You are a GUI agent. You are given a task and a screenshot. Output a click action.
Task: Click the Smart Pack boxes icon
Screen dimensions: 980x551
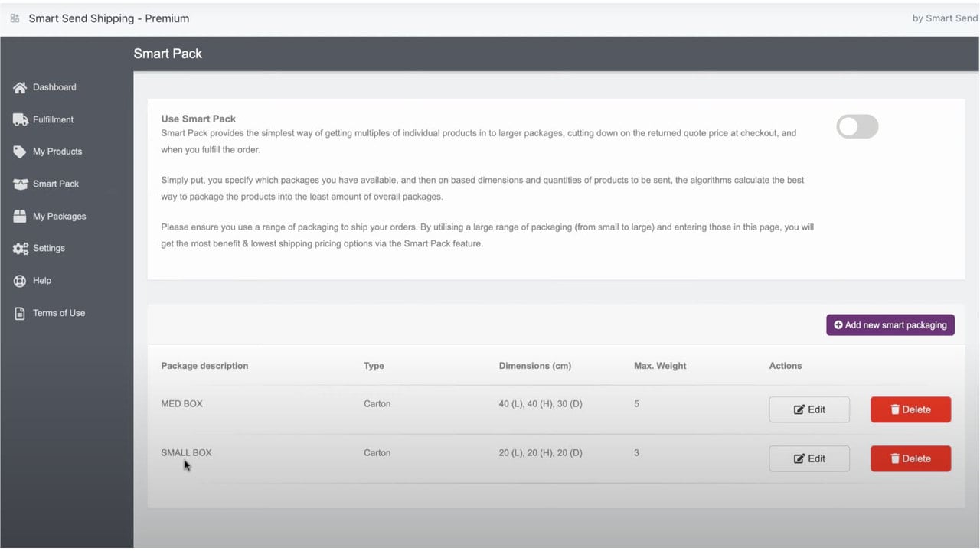20,184
